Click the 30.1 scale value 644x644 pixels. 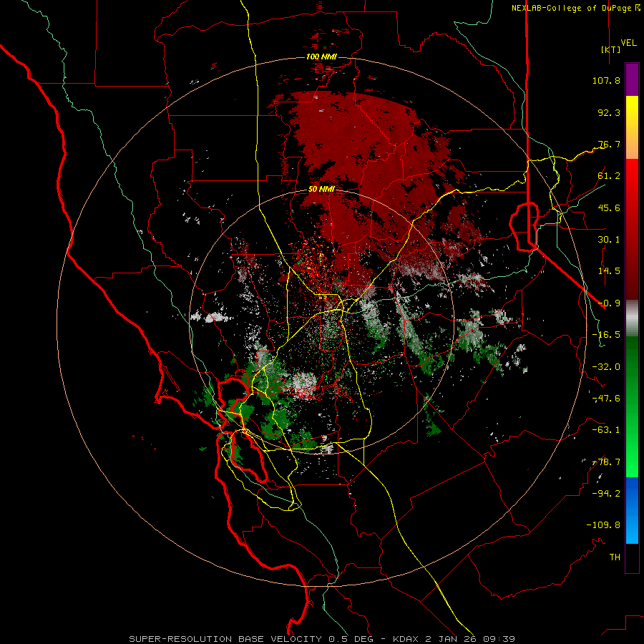coord(609,240)
